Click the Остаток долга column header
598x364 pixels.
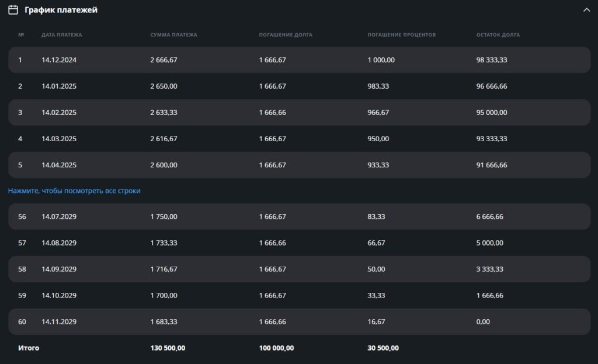(x=498, y=35)
